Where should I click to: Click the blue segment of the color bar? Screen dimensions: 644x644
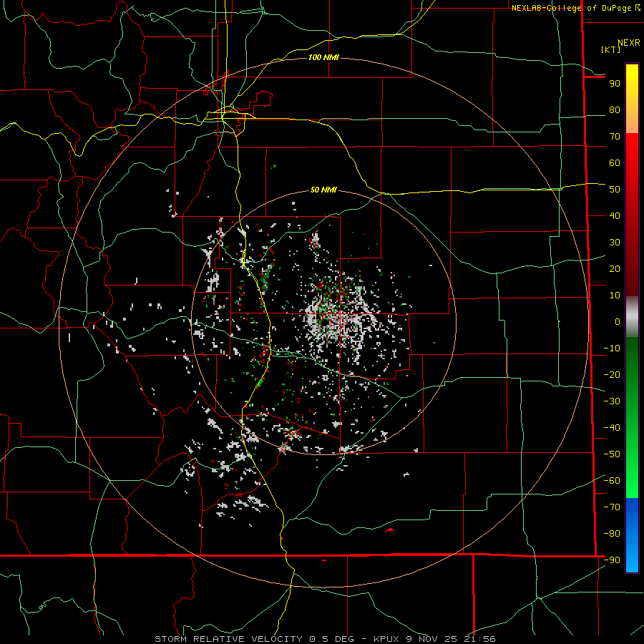632,535
